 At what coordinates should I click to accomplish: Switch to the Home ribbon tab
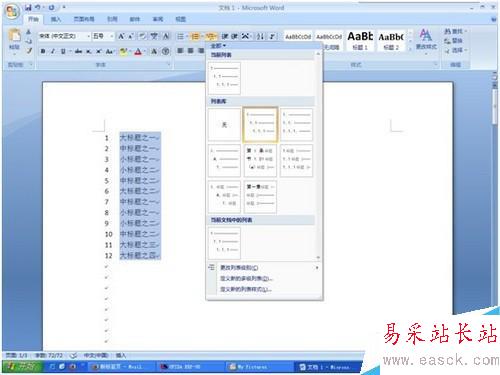pyautogui.click(x=33, y=19)
